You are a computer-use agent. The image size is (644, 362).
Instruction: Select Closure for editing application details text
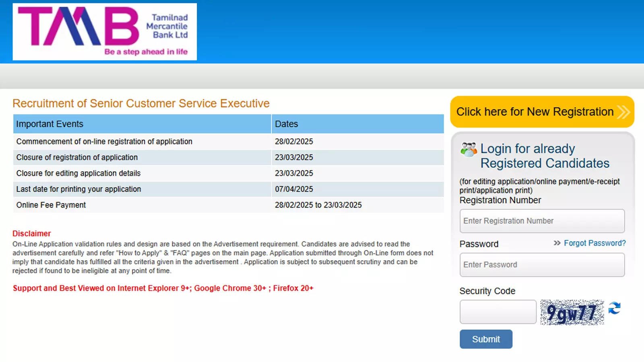point(78,173)
